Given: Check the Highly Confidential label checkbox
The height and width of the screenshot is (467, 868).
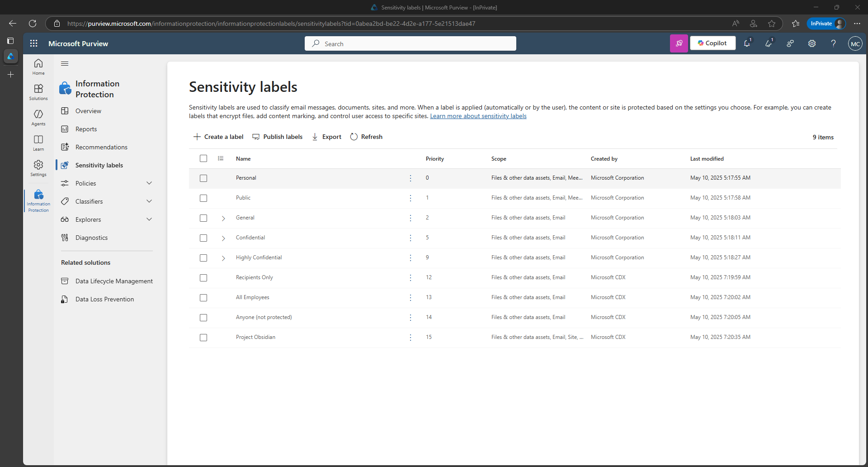Looking at the screenshot, I should point(203,258).
